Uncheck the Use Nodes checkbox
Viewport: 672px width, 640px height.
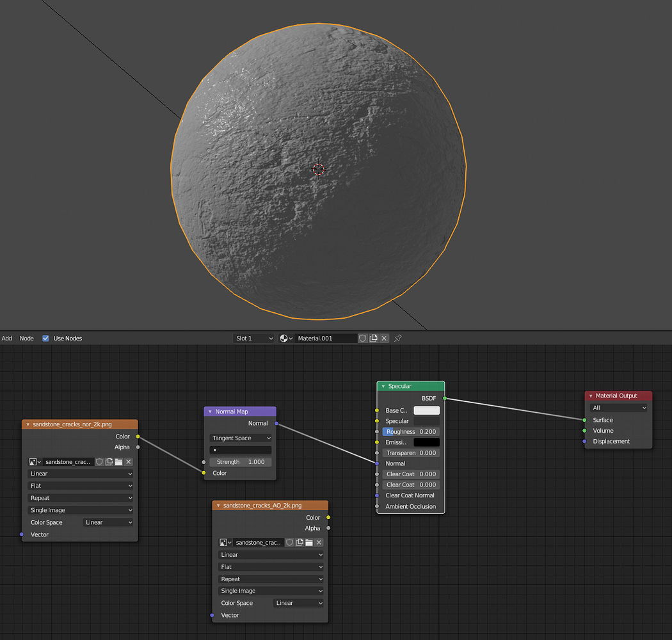pyautogui.click(x=45, y=338)
